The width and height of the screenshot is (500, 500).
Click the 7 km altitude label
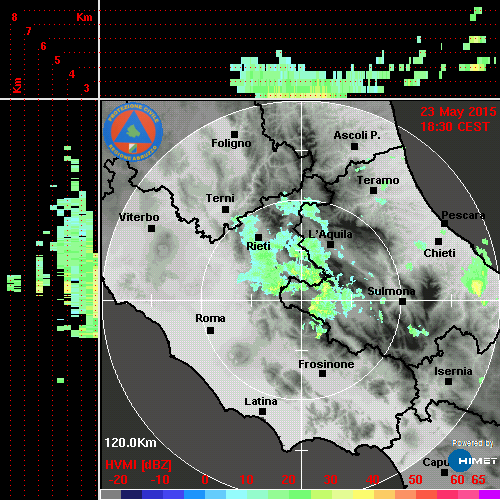click(29, 31)
